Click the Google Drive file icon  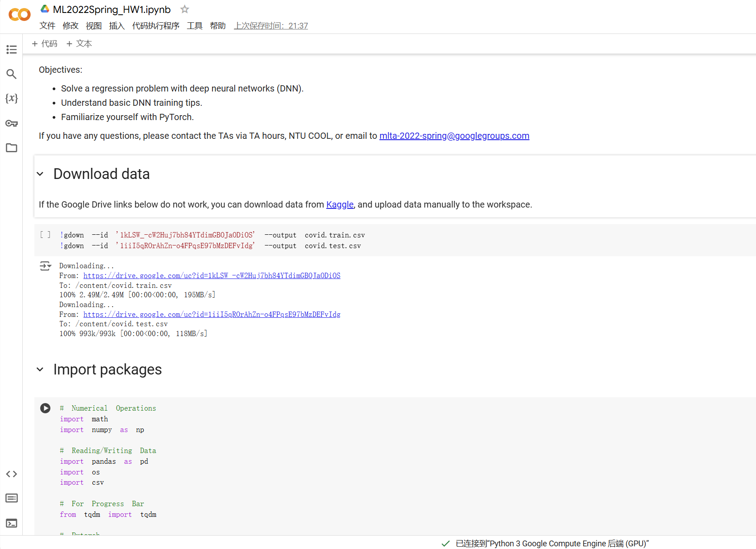click(45, 9)
